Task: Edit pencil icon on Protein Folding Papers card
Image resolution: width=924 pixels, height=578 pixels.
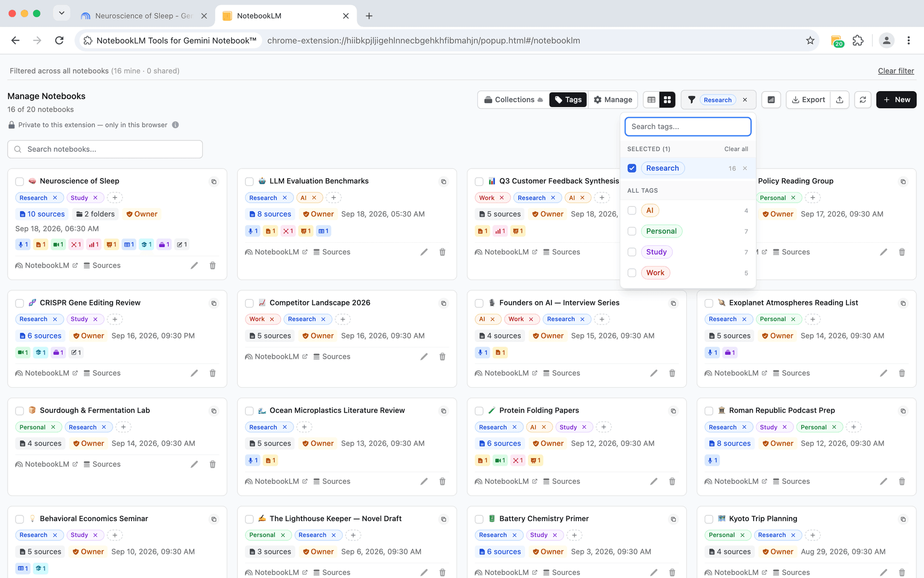Action: coord(654,481)
